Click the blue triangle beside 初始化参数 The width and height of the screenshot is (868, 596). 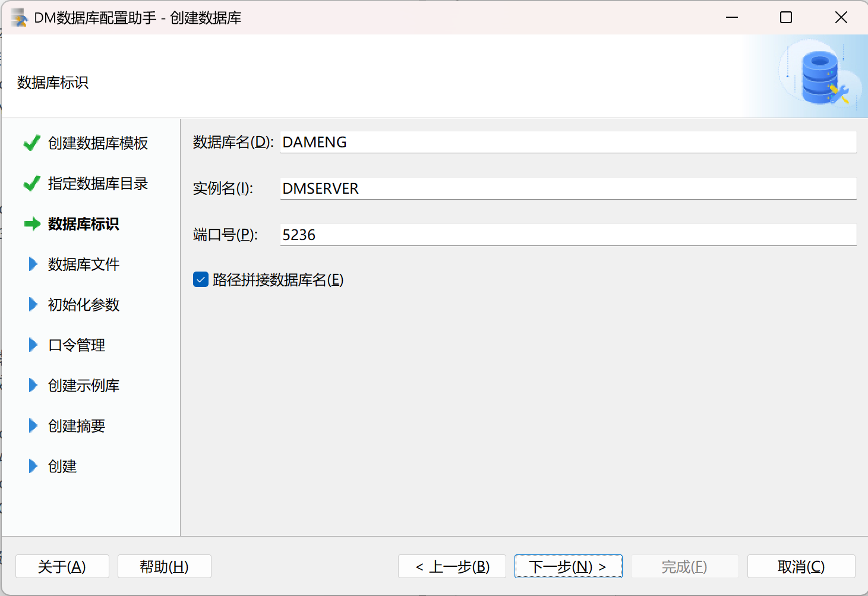coord(33,305)
